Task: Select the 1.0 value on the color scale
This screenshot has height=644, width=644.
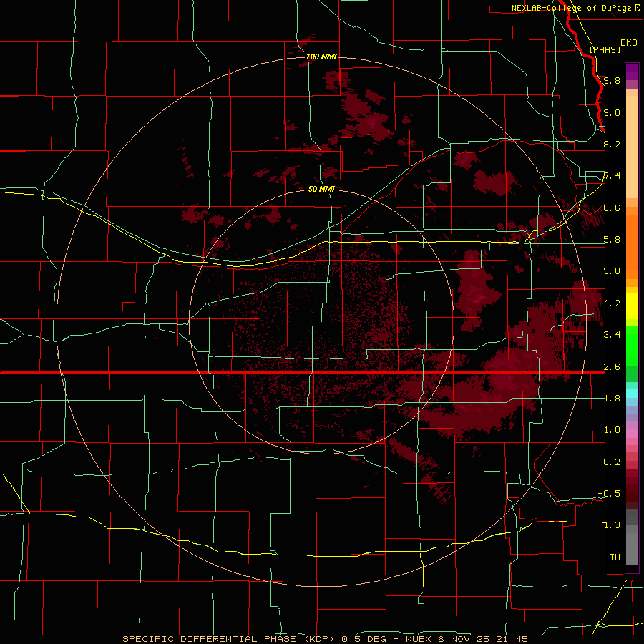Action: click(x=612, y=429)
